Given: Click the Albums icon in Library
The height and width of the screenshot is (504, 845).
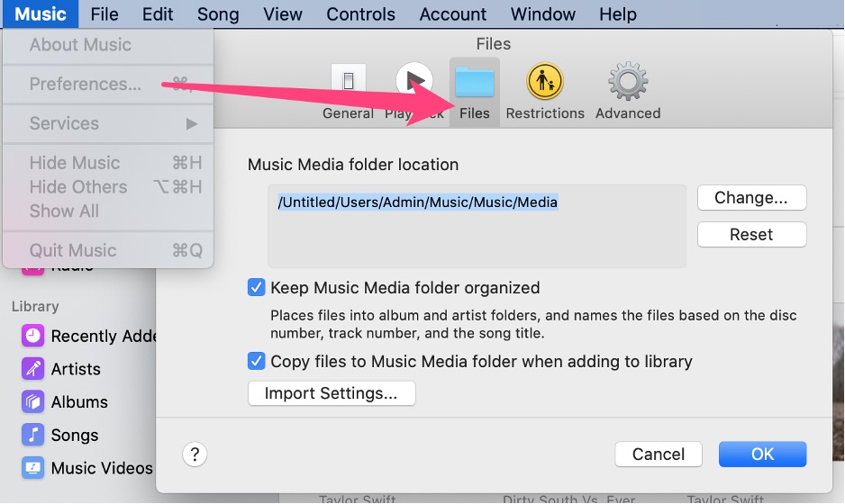Looking at the screenshot, I should tap(33, 402).
